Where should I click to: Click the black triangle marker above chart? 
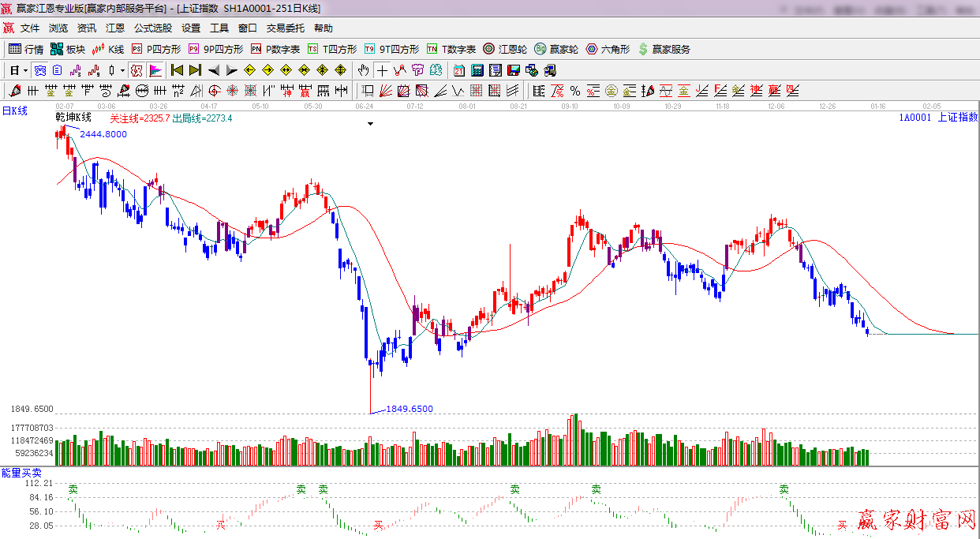click(x=369, y=124)
